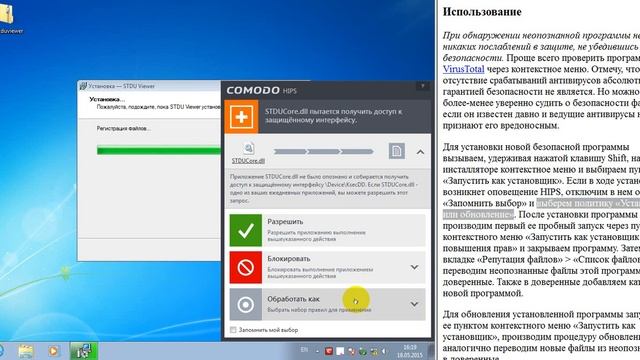Enable the Запомнить мой выбор checkbox
Image resolution: width=640 pixels, height=360 pixels.
pos(233,330)
